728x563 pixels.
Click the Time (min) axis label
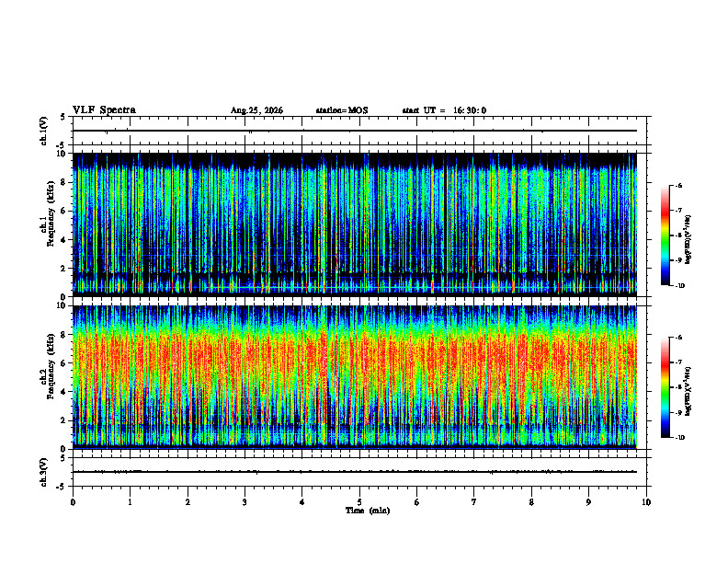click(368, 511)
